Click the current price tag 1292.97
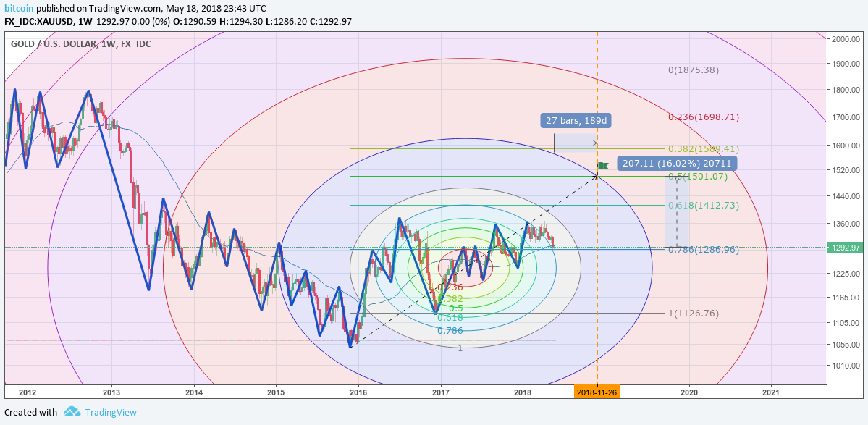 (843, 248)
